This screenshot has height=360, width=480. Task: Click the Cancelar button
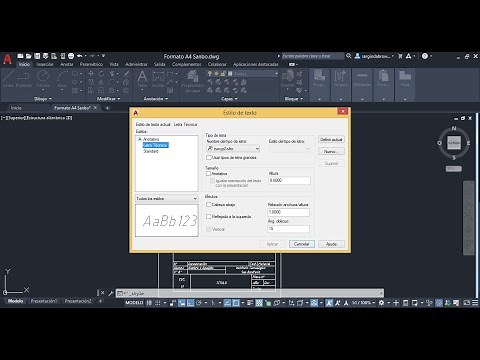[302, 244]
